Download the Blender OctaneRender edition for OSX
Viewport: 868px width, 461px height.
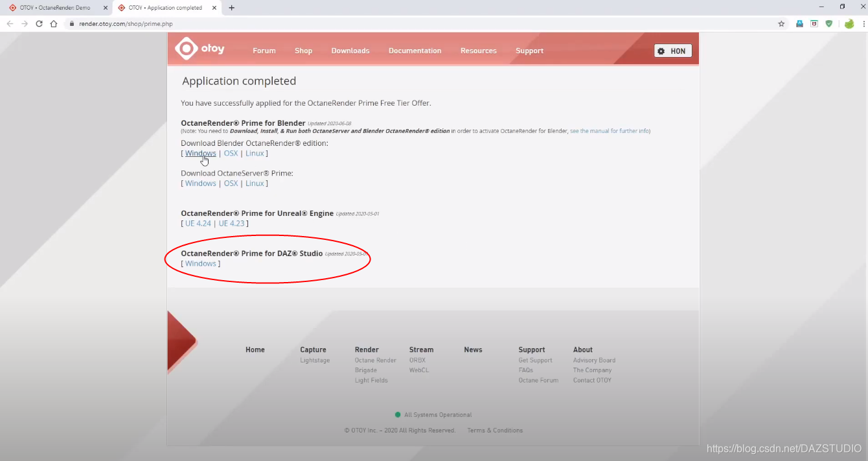[231, 154]
